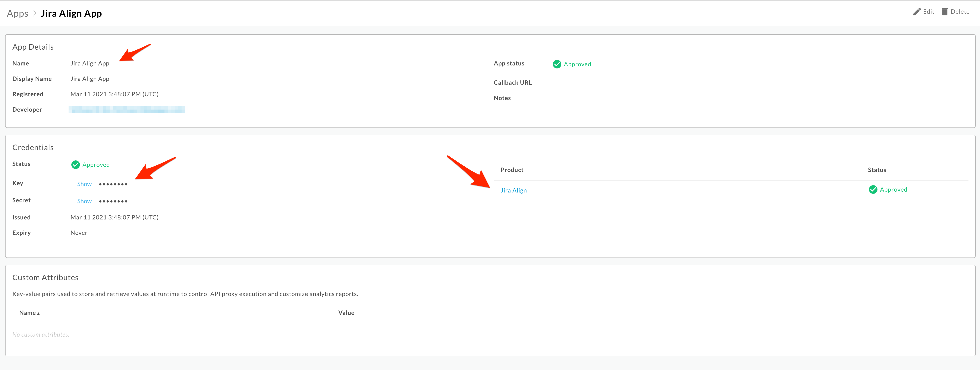Click the App status Approved checkmark icon
Screen dimensions: 980x370
pyautogui.click(x=557, y=64)
